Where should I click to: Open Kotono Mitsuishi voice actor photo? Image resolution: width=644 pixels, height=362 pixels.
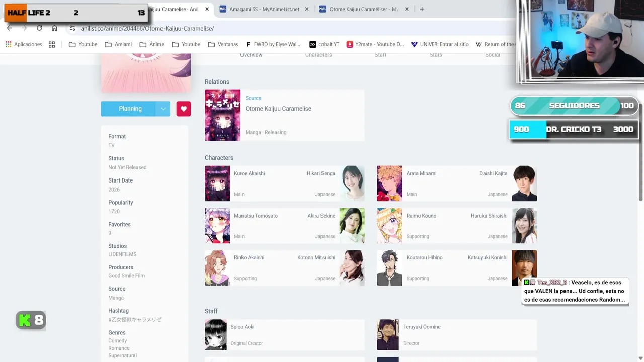(x=352, y=268)
